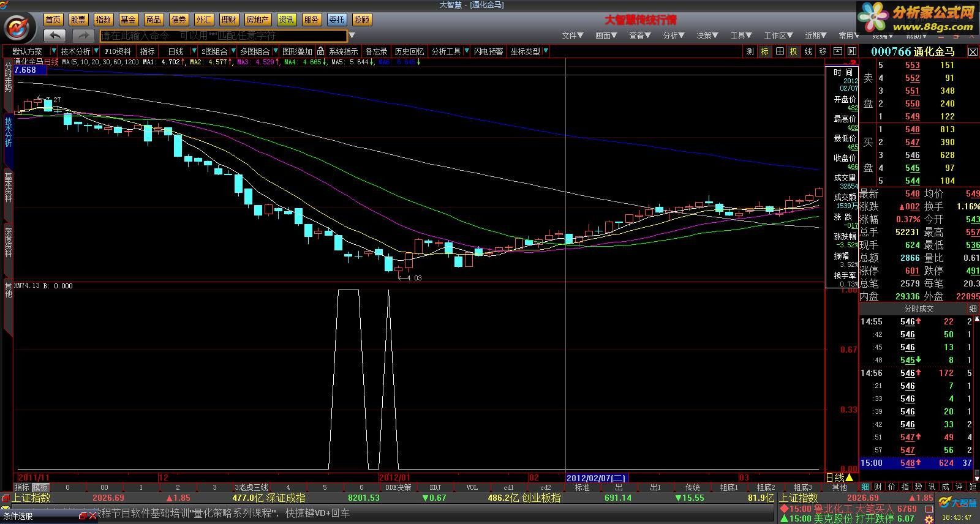
Task: Select 讯 icon in bottom-right strip
Action: (x=932, y=487)
